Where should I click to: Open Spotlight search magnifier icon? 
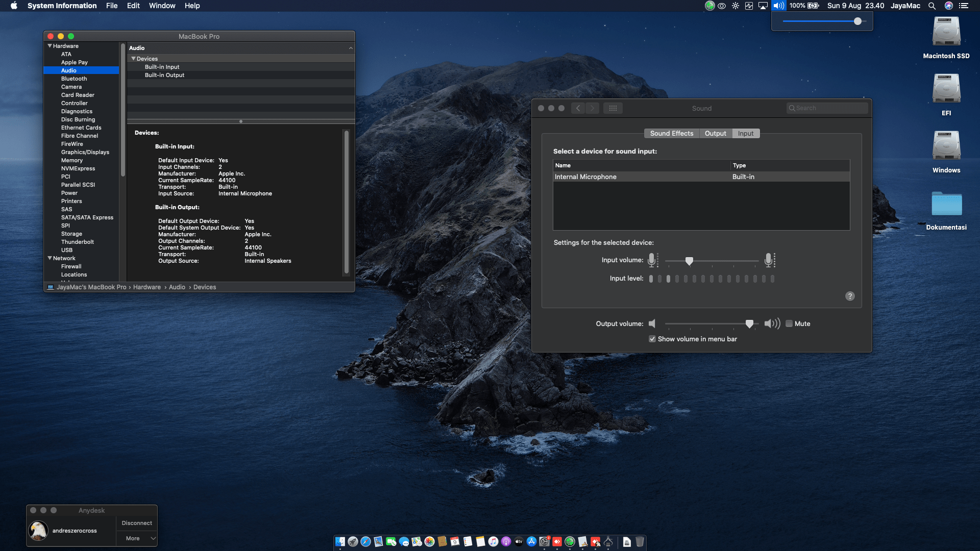tap(932, 6)
